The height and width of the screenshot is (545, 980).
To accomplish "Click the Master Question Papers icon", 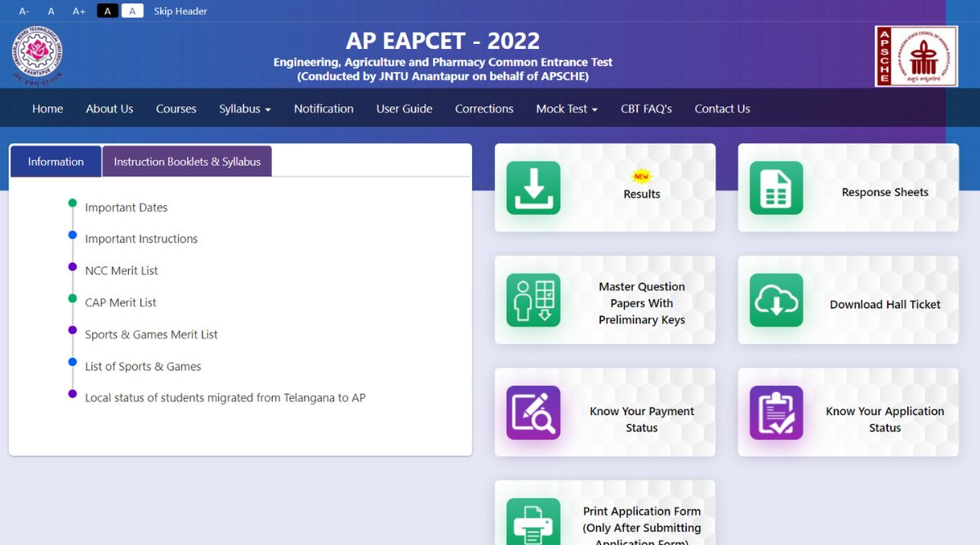I will click(x=533, y=300).
